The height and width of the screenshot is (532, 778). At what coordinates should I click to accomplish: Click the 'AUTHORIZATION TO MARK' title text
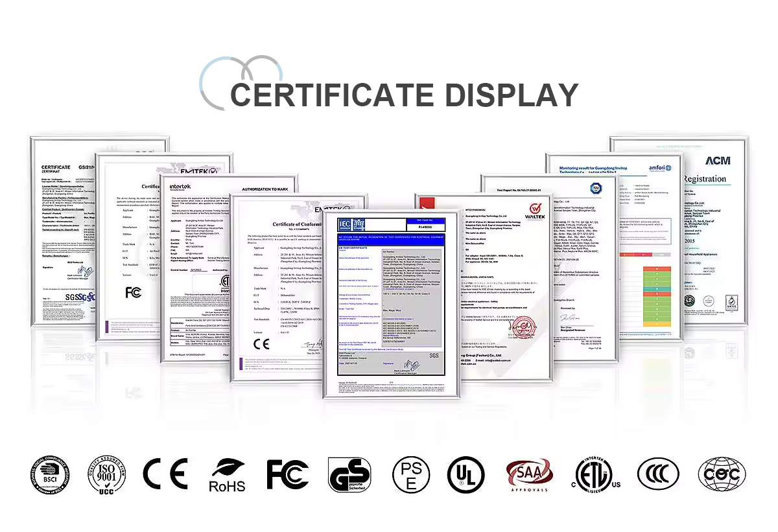[265, 189]
